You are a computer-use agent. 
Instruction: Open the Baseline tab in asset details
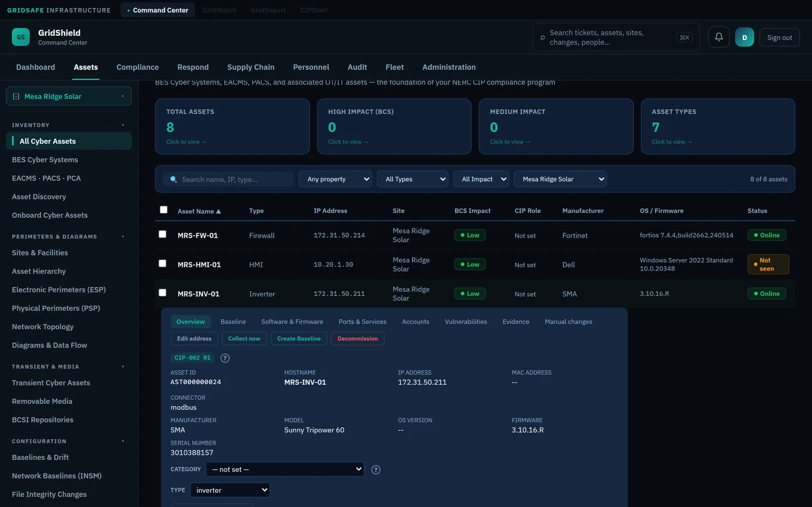click(233, 321)
